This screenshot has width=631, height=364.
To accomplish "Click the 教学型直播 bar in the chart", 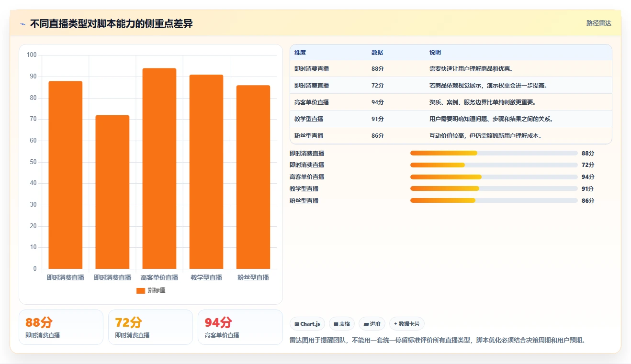I will (x=206, y=172).
